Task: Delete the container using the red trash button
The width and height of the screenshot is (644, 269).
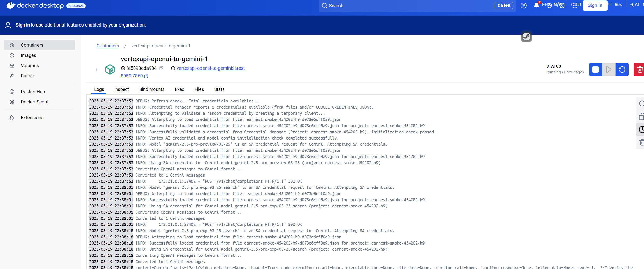Action: (639, 70)
